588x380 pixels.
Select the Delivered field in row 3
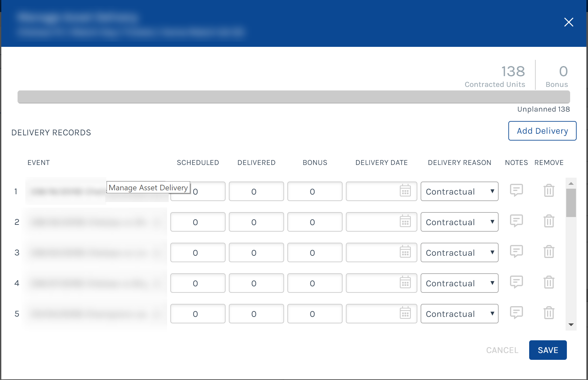pyautogui.click(x=256, y=252)
